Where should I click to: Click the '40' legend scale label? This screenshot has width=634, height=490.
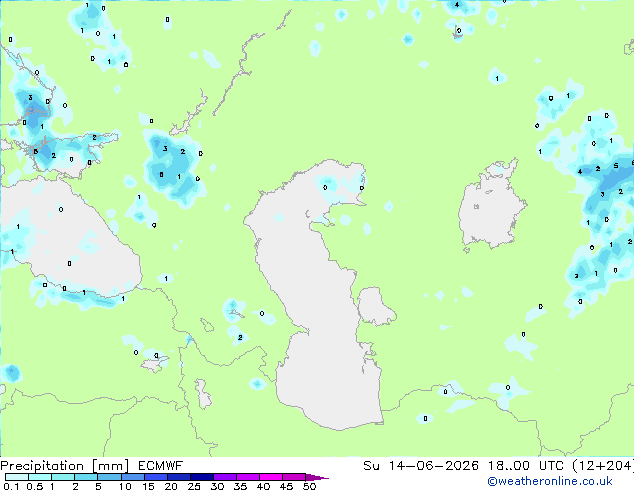(263, 486)
